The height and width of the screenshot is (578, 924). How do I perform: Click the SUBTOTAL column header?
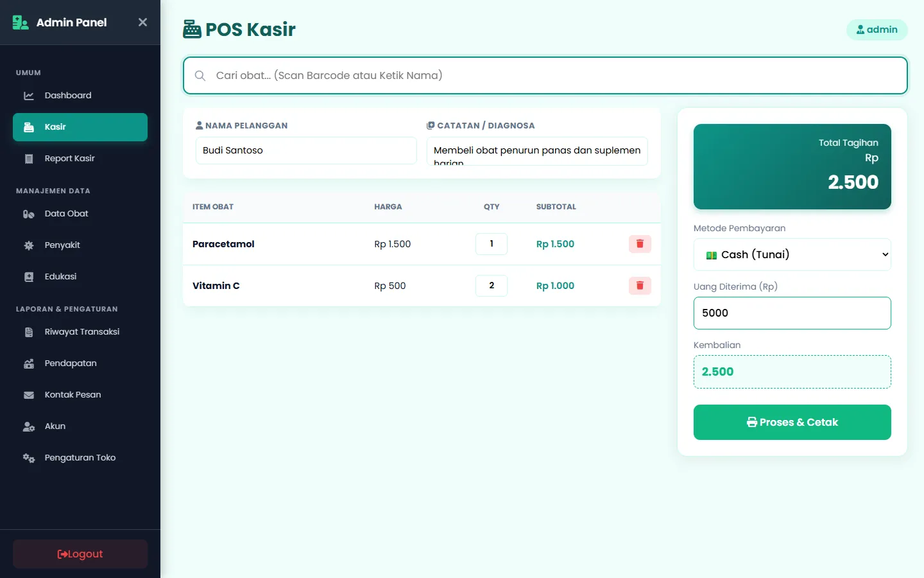[x=556, y=207]
